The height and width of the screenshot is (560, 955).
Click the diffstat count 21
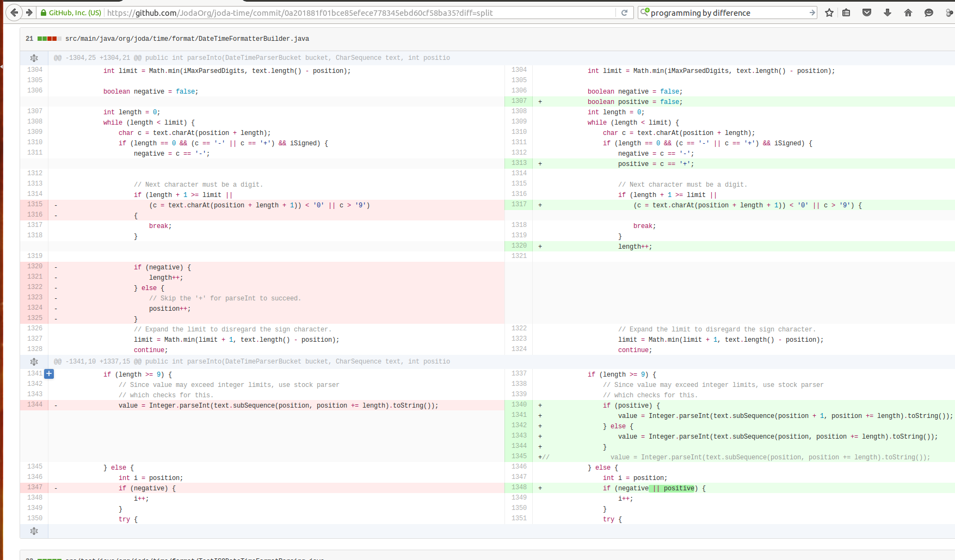point(29,39)
